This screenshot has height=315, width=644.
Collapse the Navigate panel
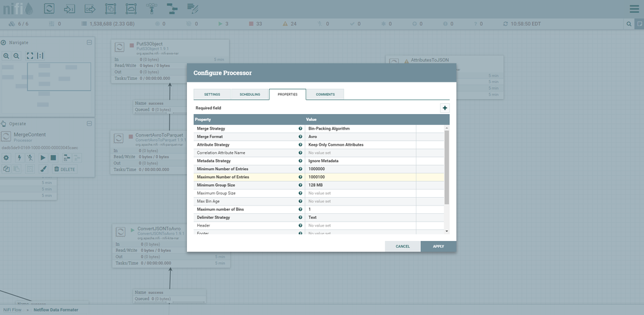[x=90, y=43]
